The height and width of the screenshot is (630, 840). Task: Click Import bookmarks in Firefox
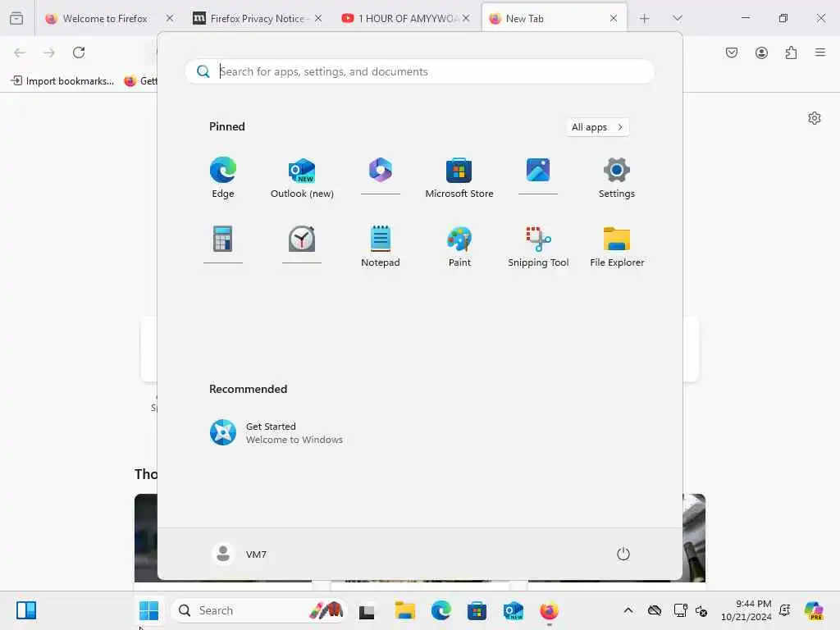[62, 81]
